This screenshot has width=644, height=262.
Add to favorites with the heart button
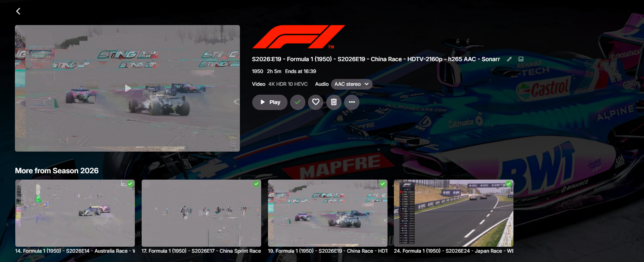point(316,102)
